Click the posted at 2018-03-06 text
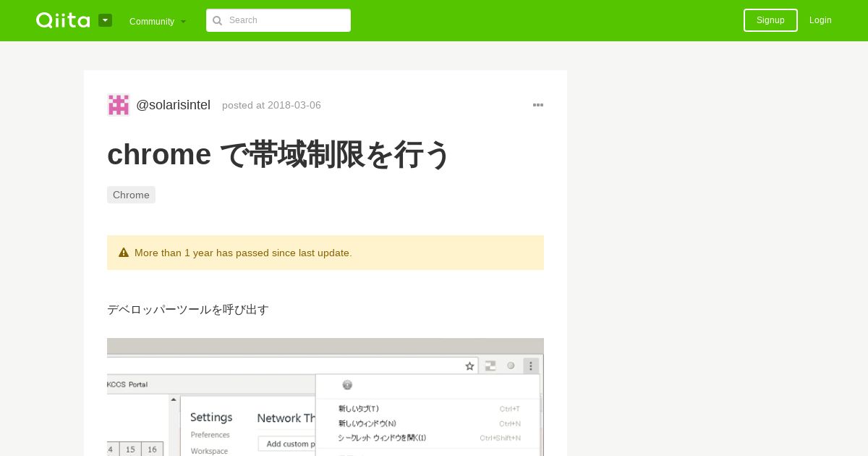The width and height of the screenshot is (868, 456). (x=271, y=105)
